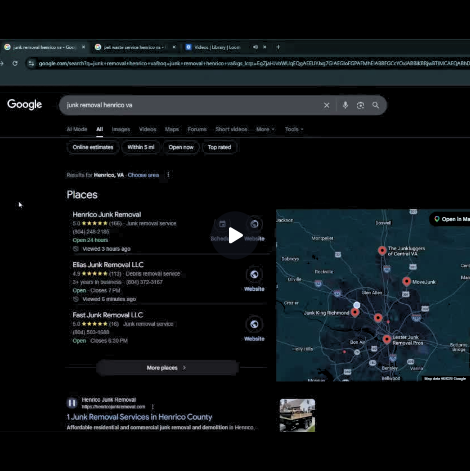Mute audio on Videos Library tab
Viewport: 470px width, 471px height.
coord(255,47)
